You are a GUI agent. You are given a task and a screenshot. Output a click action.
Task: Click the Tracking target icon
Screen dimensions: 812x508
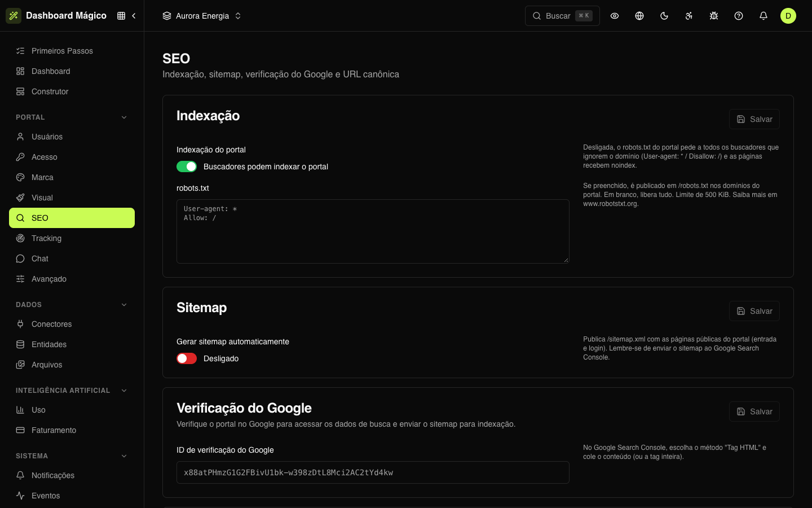click(x=20, y=238)
